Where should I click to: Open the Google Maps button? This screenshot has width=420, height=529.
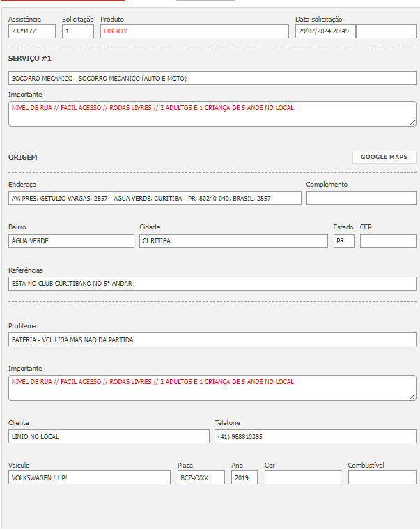(384, 157)
